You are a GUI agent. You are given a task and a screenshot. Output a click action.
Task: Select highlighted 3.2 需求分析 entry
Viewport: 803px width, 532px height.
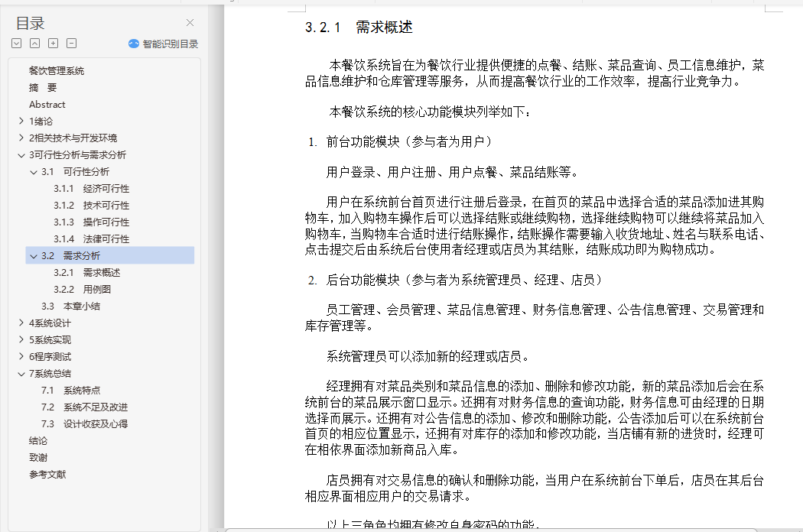109,255
